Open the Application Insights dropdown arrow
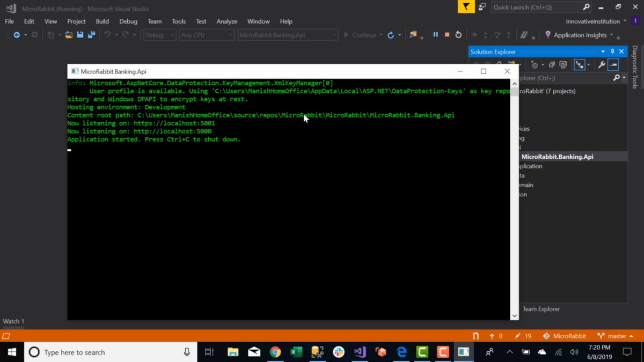Screen dimensions: 644x362 click(611, 35)
